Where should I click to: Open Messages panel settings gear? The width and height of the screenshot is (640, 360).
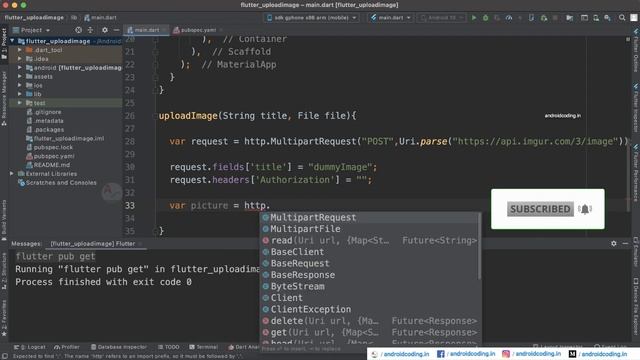[613, 243]
